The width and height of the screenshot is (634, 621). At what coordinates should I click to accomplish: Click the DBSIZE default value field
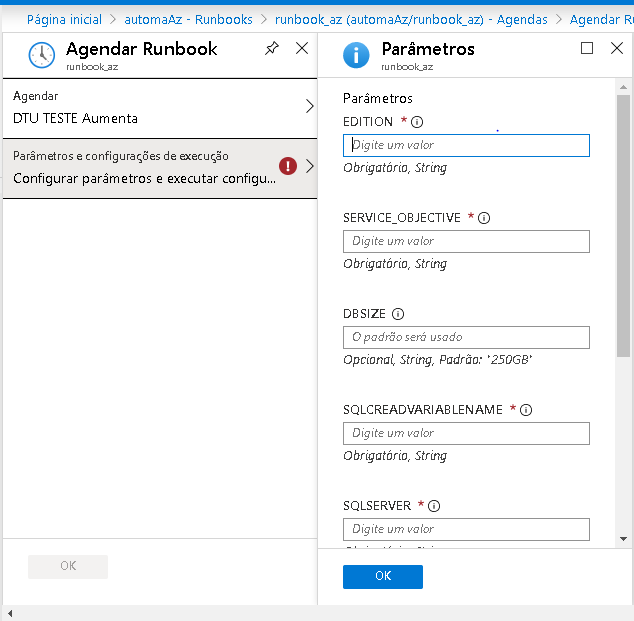[x=466, y=337]
